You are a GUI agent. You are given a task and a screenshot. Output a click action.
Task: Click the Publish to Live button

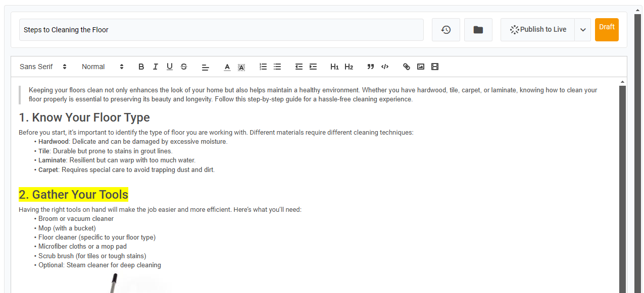538,30
